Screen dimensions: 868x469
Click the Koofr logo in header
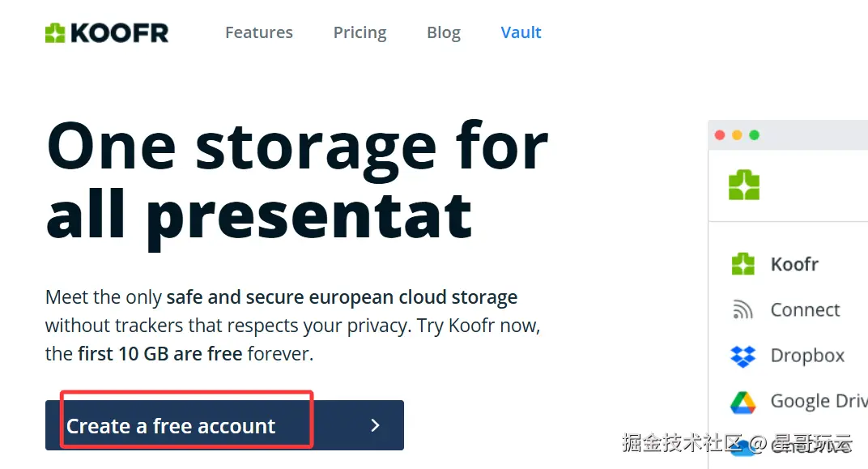(x=107, y=33)
